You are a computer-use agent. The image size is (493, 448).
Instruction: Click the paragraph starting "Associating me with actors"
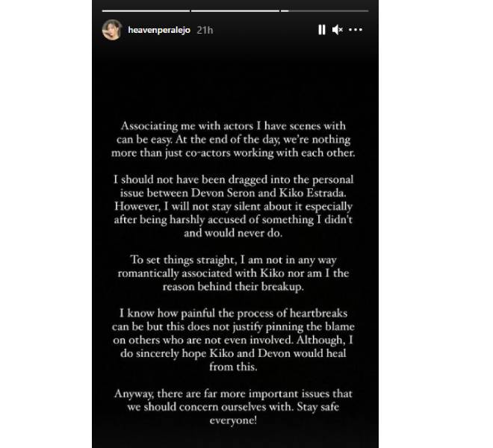(233, 140)
